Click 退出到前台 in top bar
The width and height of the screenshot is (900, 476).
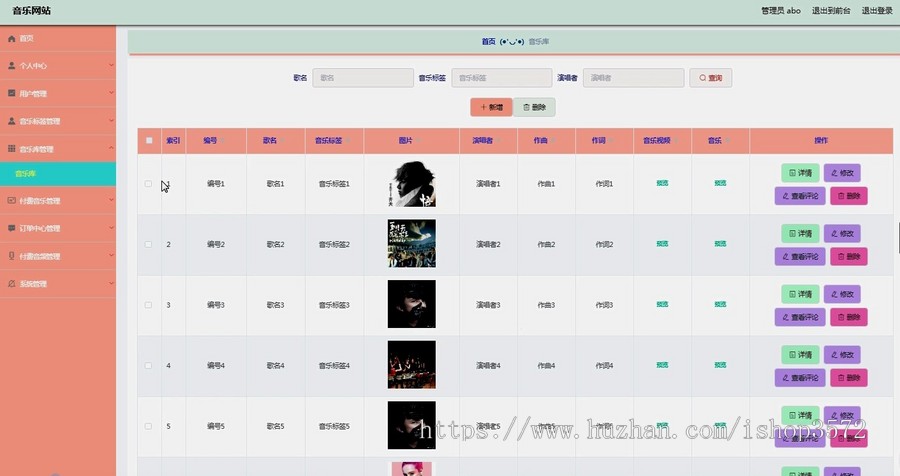point(831,10)
